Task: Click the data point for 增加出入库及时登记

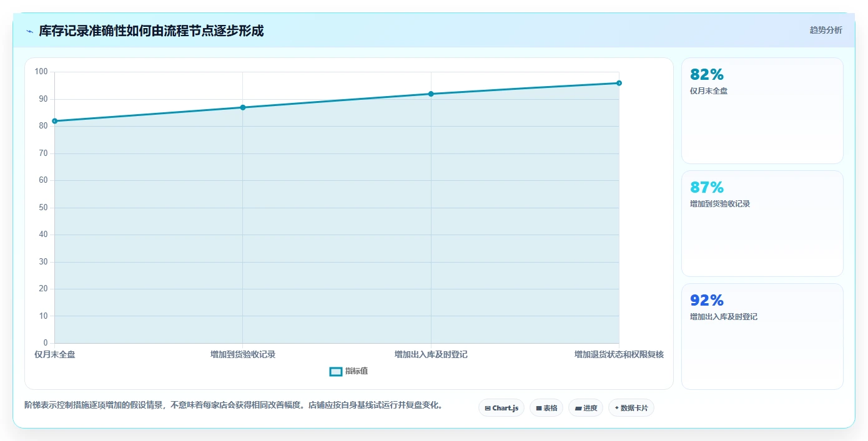Action: [x=431, y=94]
